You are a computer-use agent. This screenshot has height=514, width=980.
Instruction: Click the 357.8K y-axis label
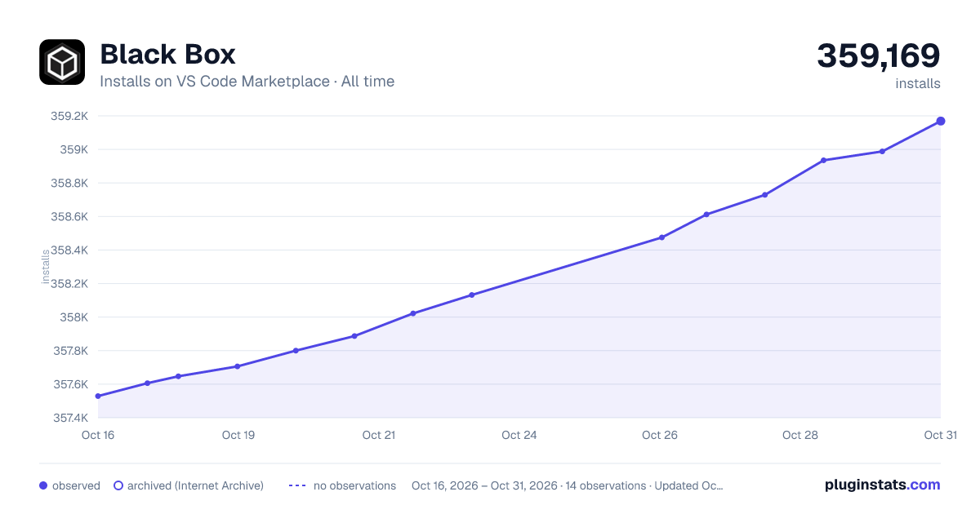click(69, 351)
